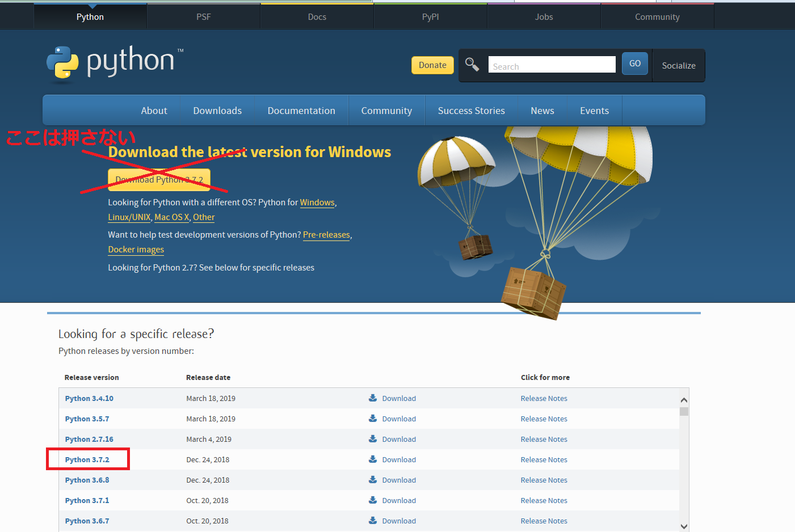Open the Documentation menu
795x532 pixels.
tap(301, 111)
